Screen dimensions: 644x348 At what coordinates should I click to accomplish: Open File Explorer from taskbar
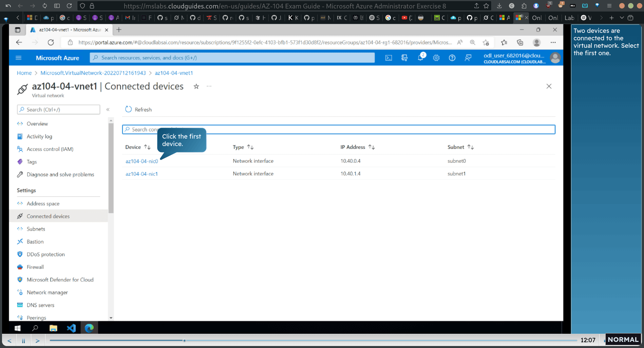click(x=53, y=328)
